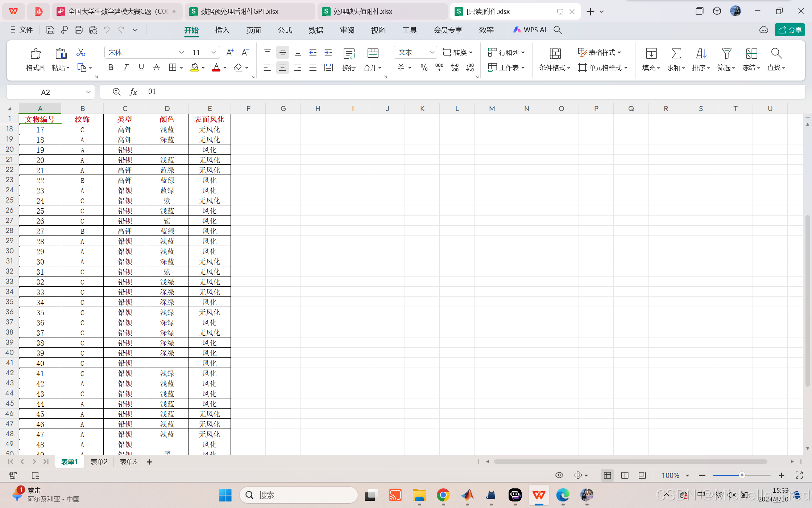The image size is (812, 508).
Task: Toggle italic formatting
Action: click(x=126, y=67)
